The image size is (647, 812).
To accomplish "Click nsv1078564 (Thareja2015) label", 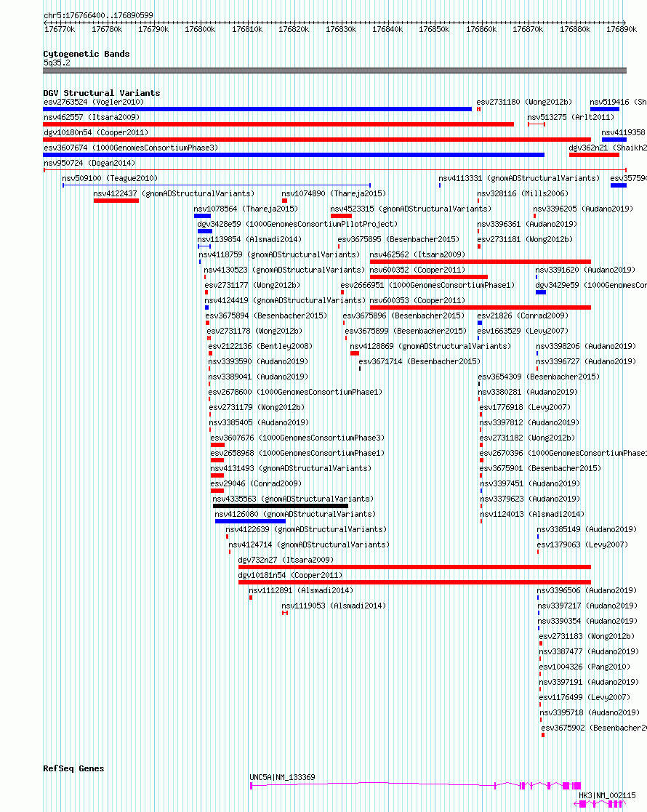I will 246,209.
